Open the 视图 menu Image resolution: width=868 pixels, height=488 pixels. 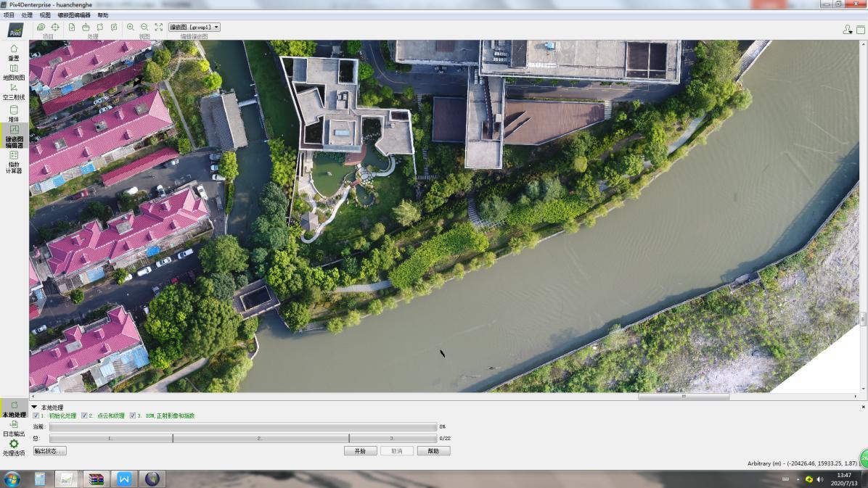(x=45, y=15)
